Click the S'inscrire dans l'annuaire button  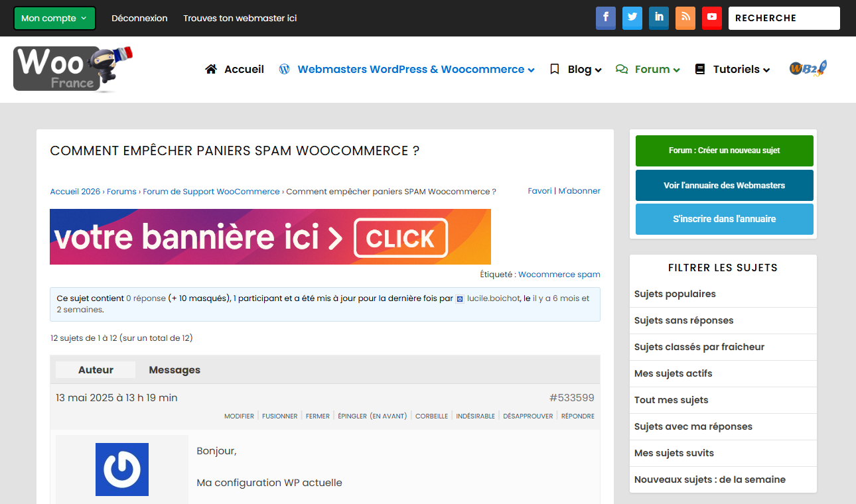point(724,219)
